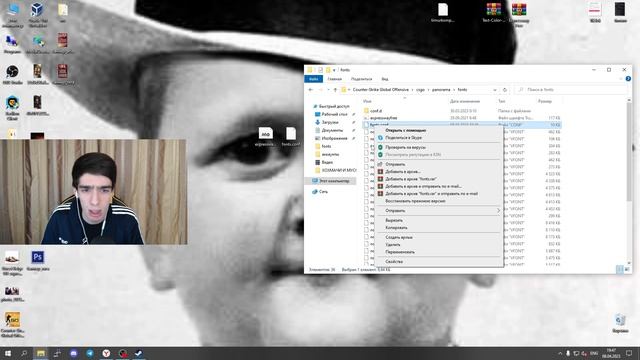The height and width of the screenshot is (360, 640).
Task: Expand the second Отправить submenu arrow
Action: pos(498,211)
